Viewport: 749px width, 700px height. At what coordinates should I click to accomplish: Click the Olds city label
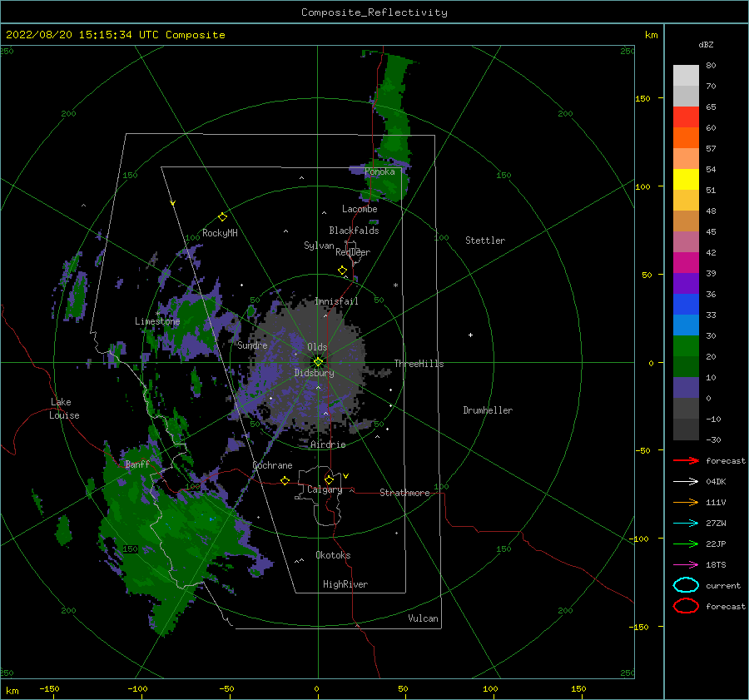[x=317, y=347]
